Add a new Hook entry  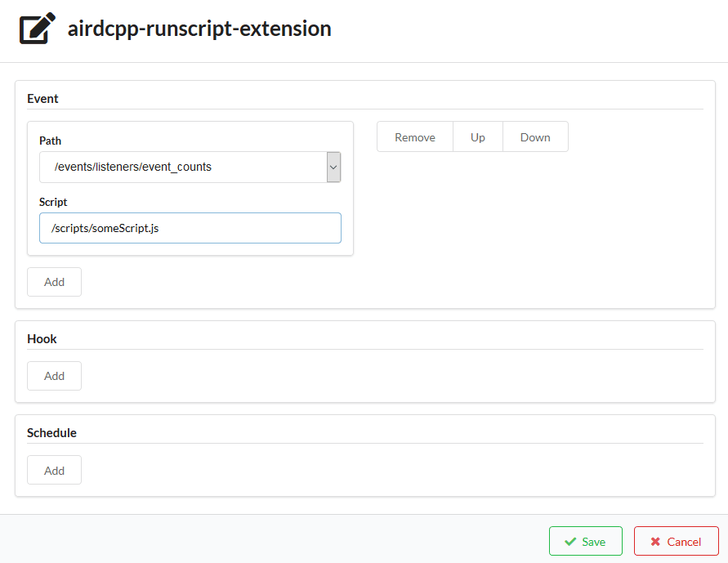click(x=54, y=376)
